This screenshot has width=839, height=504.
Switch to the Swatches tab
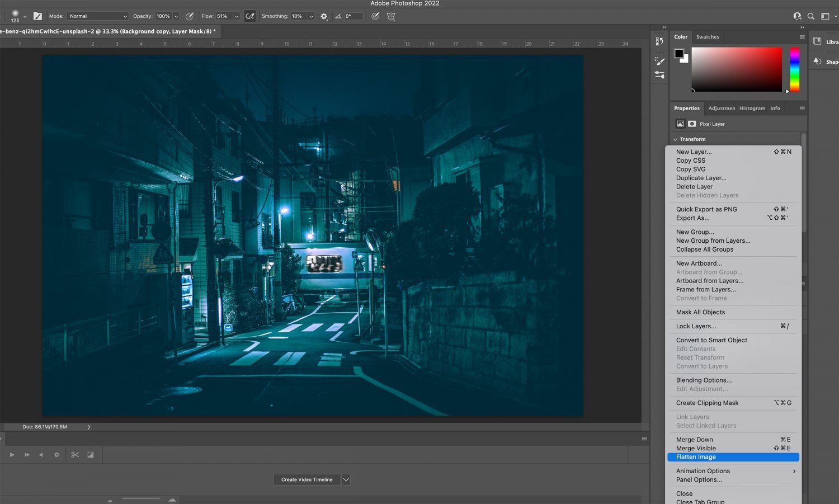tap(708, 37)
